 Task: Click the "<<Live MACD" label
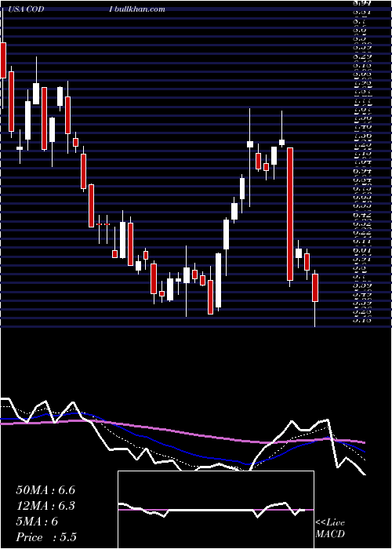click(x=330, y=529)
